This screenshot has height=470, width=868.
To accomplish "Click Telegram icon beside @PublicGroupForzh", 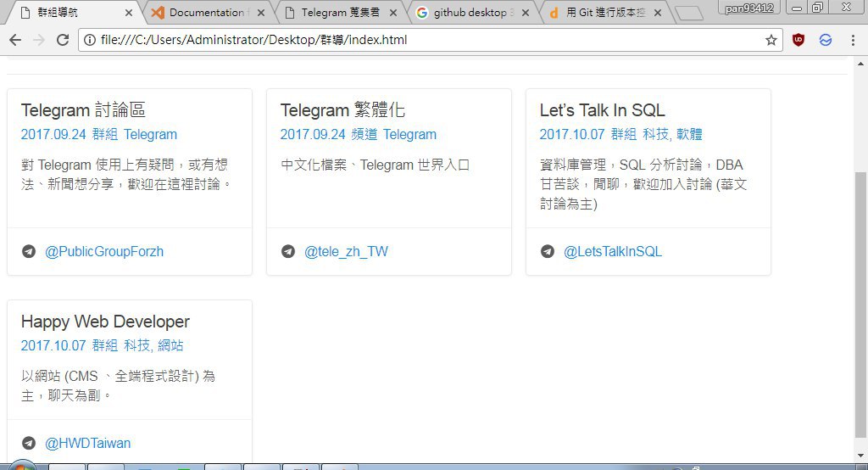I will click(x=29, y=252).
